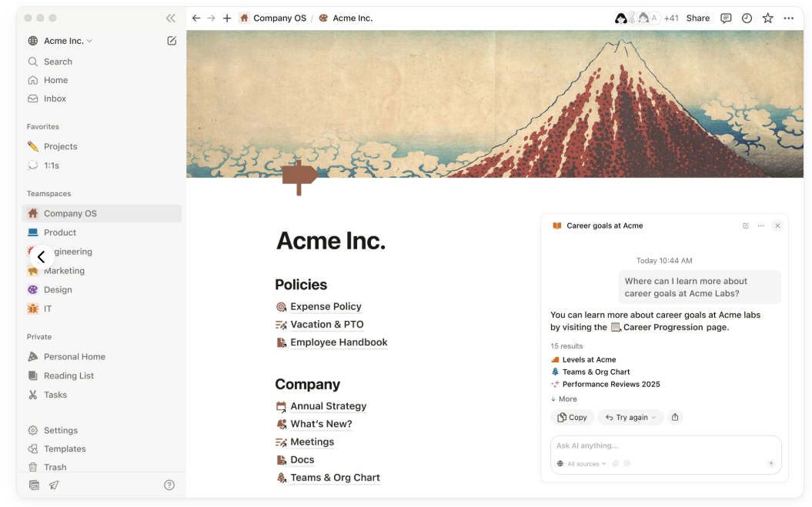Click collaborator avatars in top bar
Viewport: 812px width, 507px height.
tap(637, 18)
